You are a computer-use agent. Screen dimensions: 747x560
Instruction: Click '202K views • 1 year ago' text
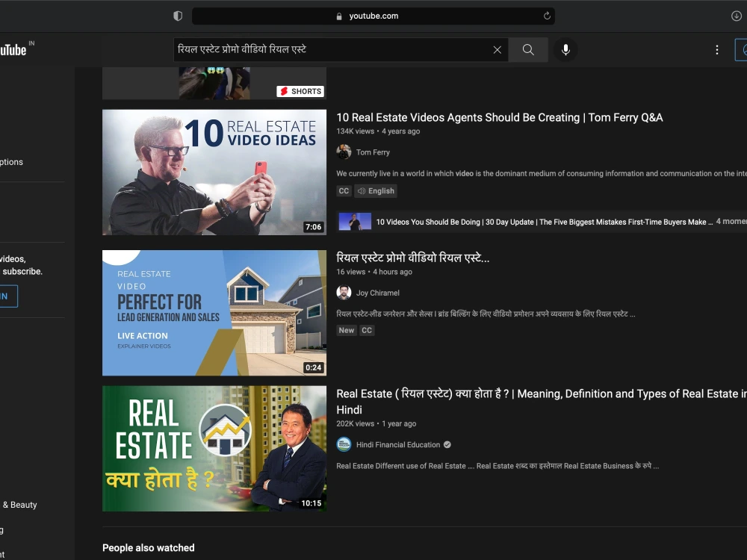(376, 424)
